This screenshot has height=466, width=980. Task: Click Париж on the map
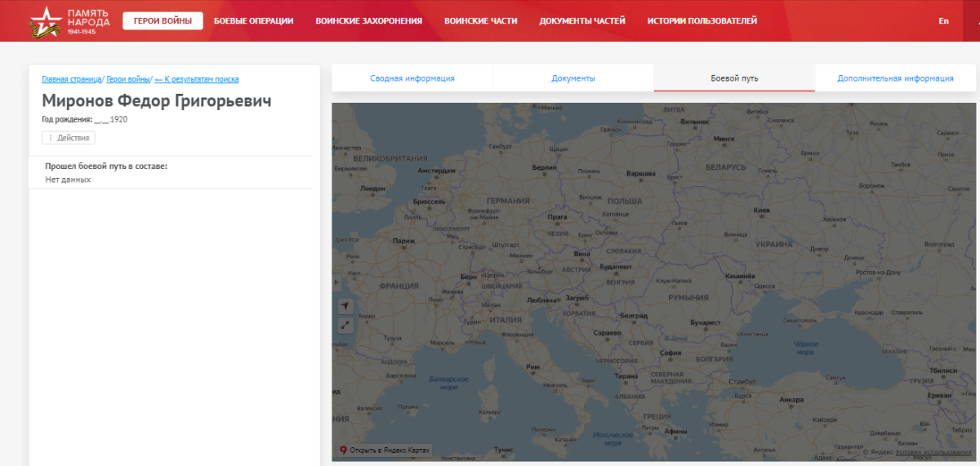pos(403,242)
